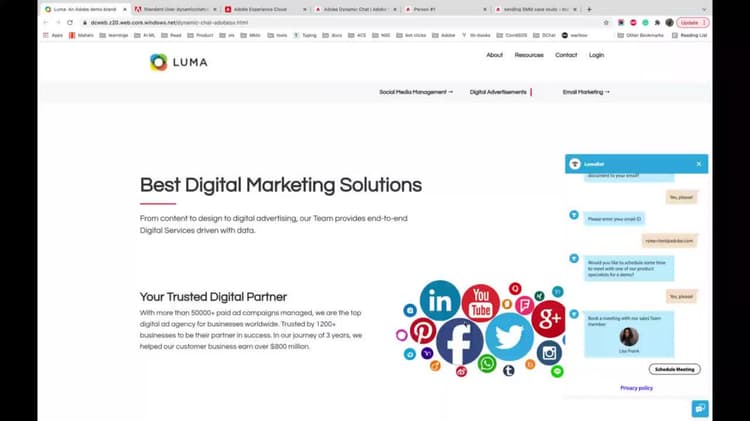Open a new browser tab with plus

tap(589, 9)
